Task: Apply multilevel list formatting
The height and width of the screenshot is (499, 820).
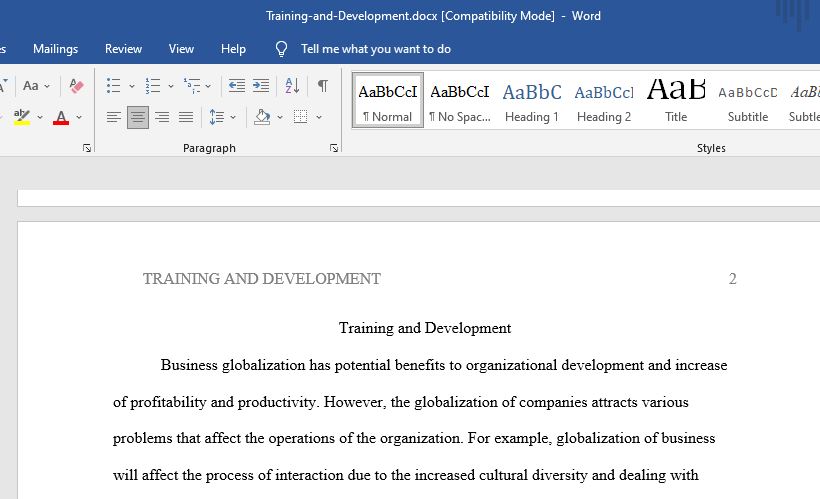Action: tap(192, 85)
